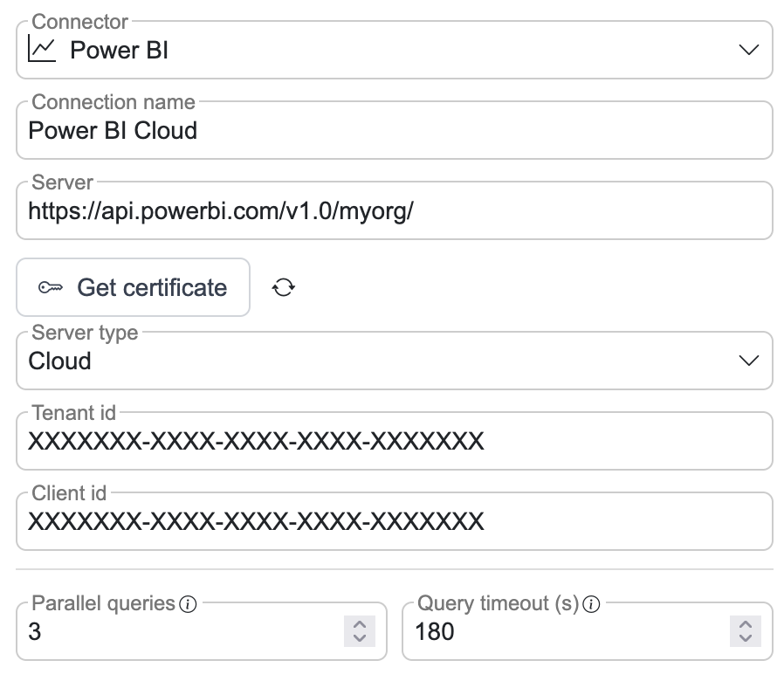Expand the Connector dropdown chevron

click(x=748, y=50)
